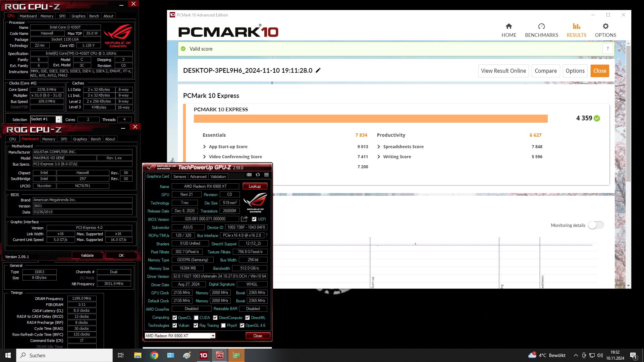Click the help question mark button
Viewport: 644px width, 362px height.
(607, 49)
